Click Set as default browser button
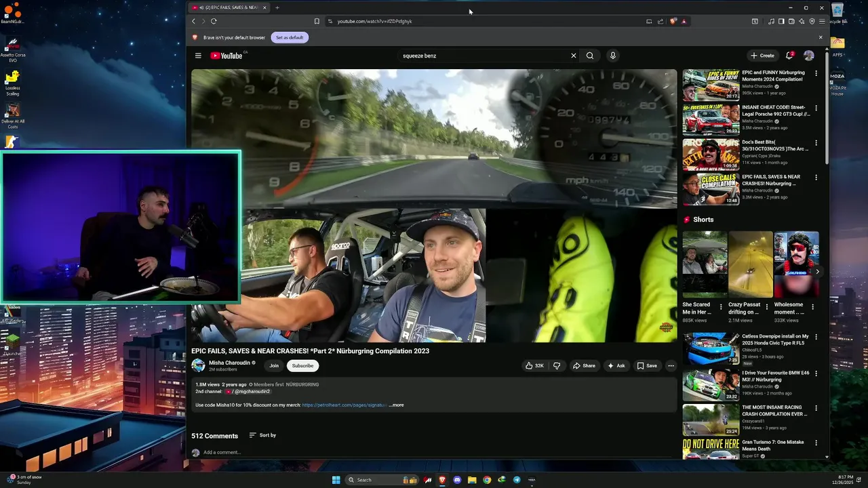The image size is (868, 488). [x=290, y=37]
